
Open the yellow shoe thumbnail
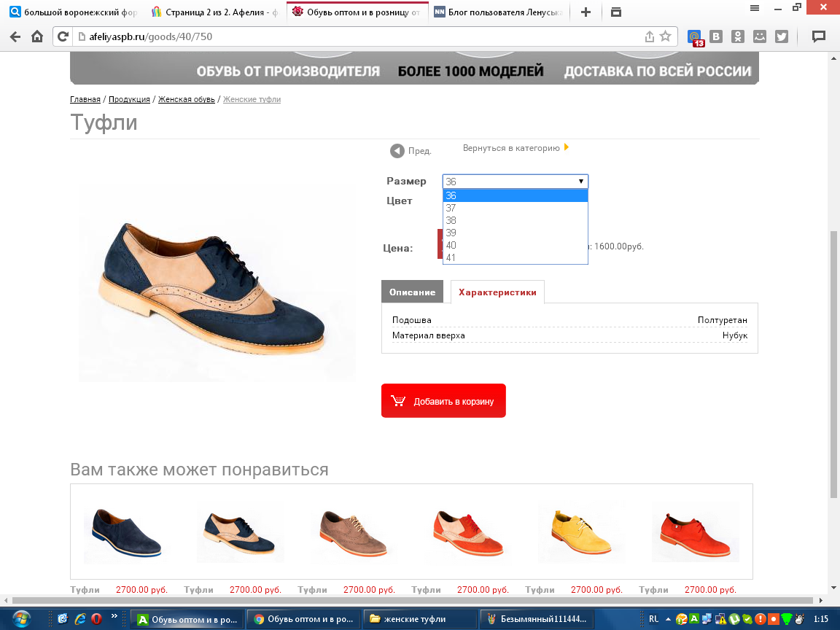581,532
